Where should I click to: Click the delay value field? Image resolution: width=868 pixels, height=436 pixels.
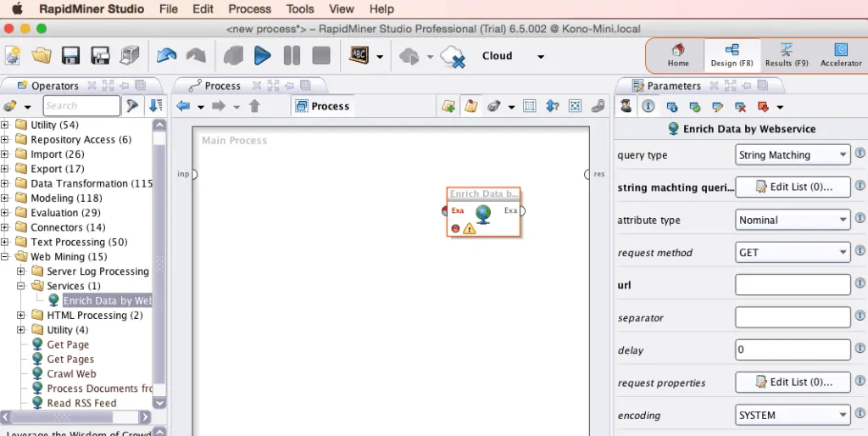pos(793,350)
